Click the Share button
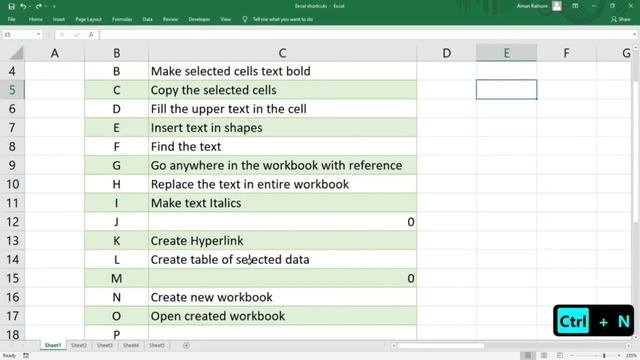This screenshot has width=640, height=360. (x=620, y=19)
